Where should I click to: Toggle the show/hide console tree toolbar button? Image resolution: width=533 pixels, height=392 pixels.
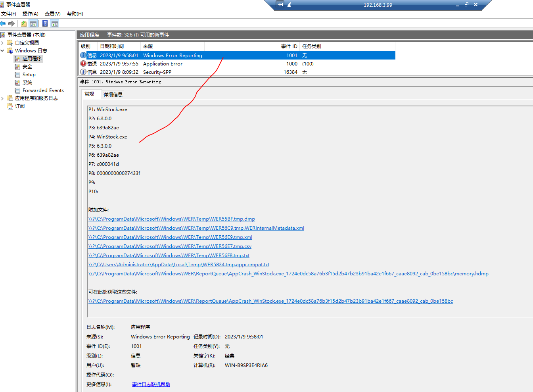33,23
